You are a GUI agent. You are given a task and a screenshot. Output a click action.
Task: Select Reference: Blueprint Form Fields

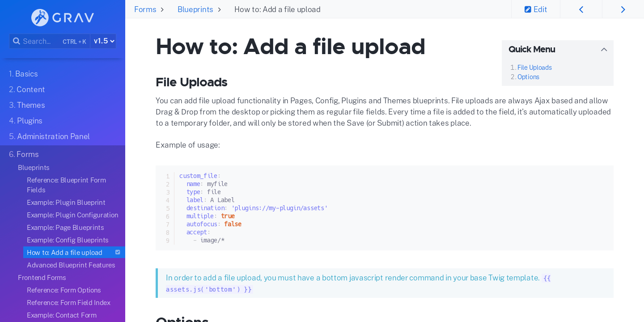(66, 185)
